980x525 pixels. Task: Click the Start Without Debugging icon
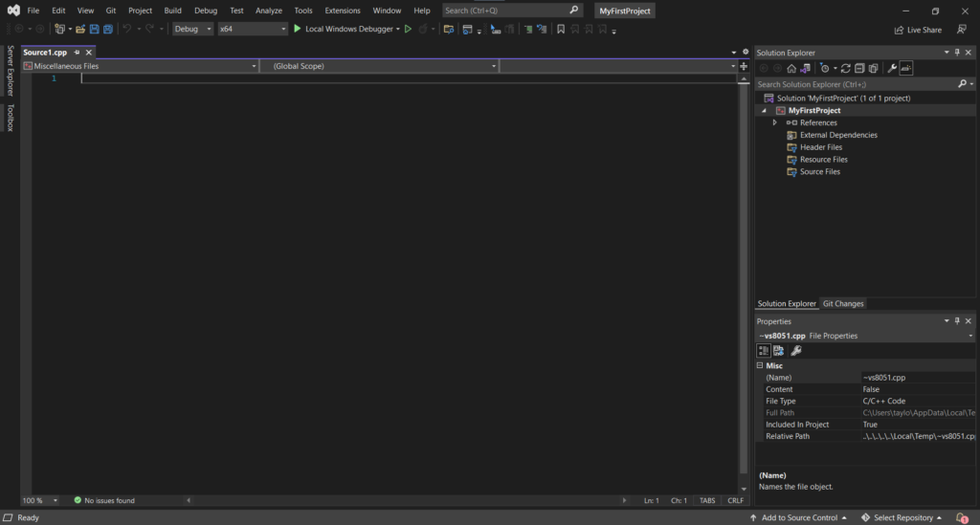pos(409,30)
